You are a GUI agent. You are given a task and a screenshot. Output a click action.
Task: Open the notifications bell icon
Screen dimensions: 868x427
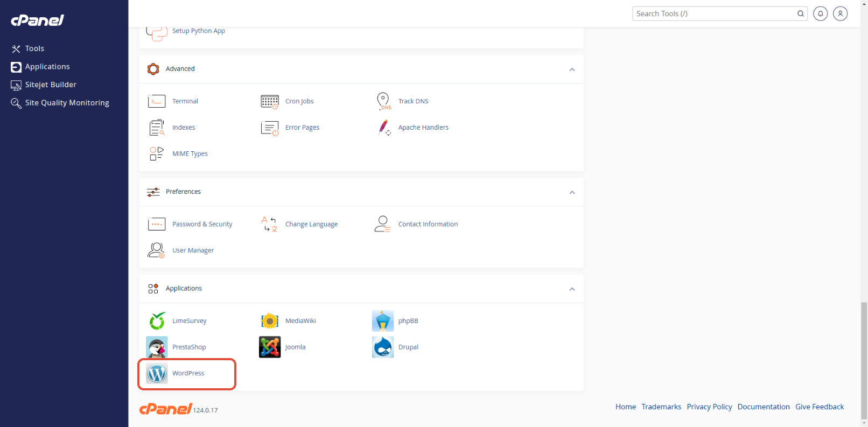820,13
